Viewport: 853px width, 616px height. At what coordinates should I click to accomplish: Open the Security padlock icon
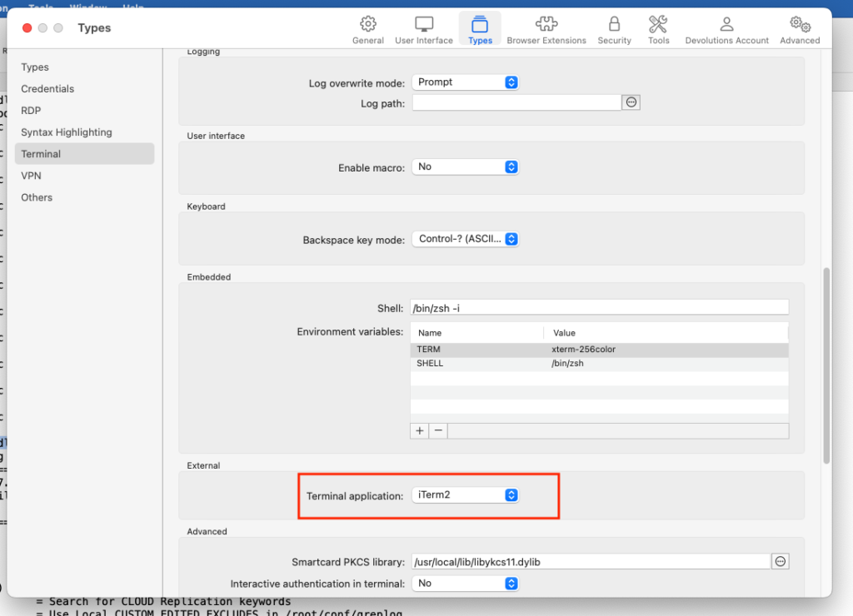tap(614, 24)
